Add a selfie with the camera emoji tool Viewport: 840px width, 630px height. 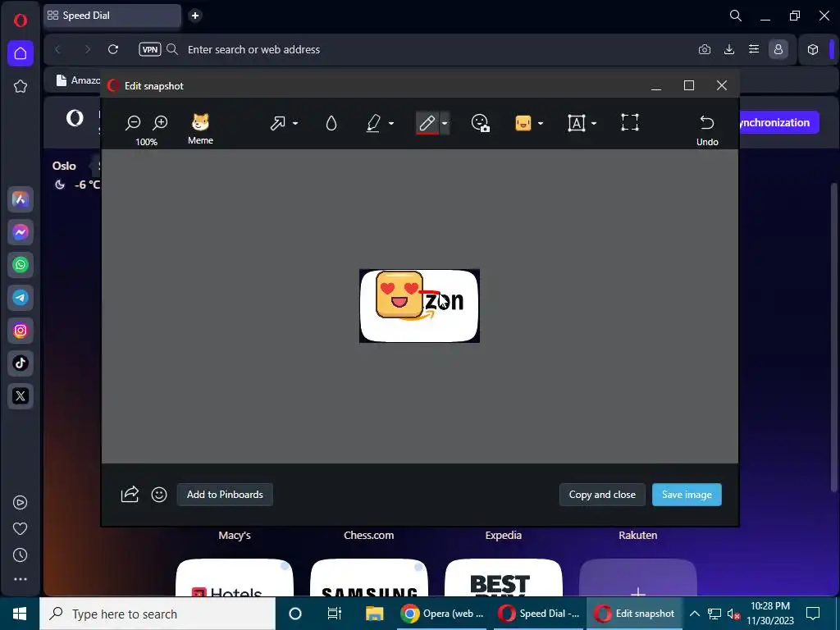tap(480, 123)
